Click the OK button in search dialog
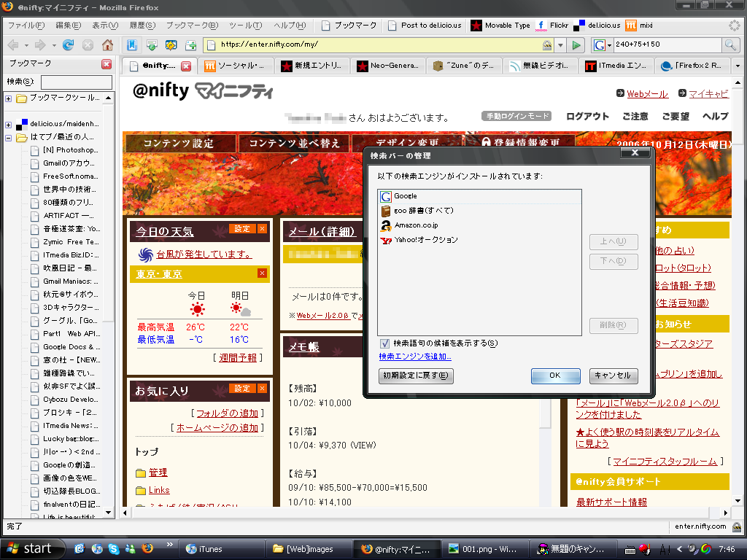The image size is (747, 560). tap(555, 376)
